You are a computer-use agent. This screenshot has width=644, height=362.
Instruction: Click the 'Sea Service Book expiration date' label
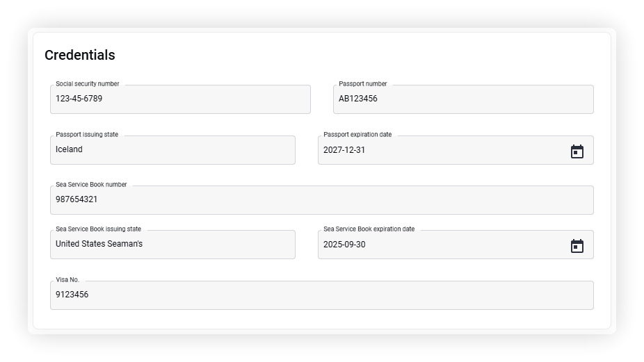369,229
